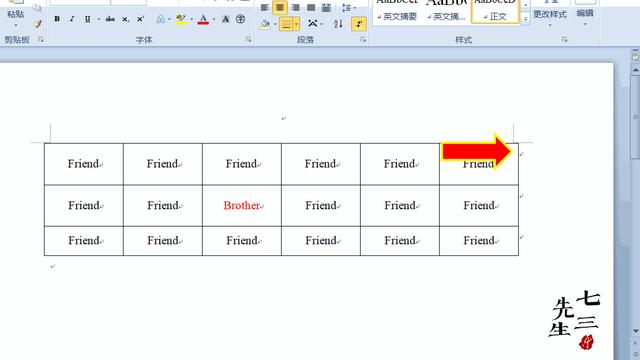Click the red Brother table cell
The image size is (640, 360).
242,205
